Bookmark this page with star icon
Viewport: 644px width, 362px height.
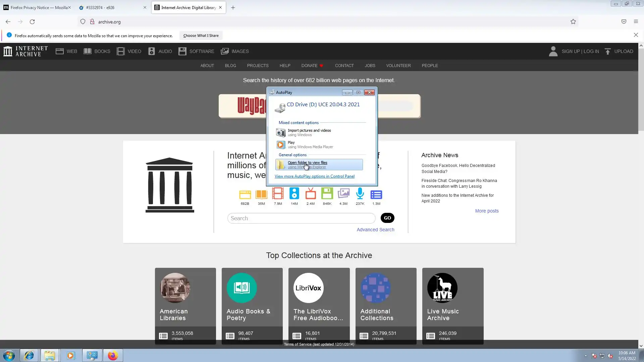coord(573,22)
